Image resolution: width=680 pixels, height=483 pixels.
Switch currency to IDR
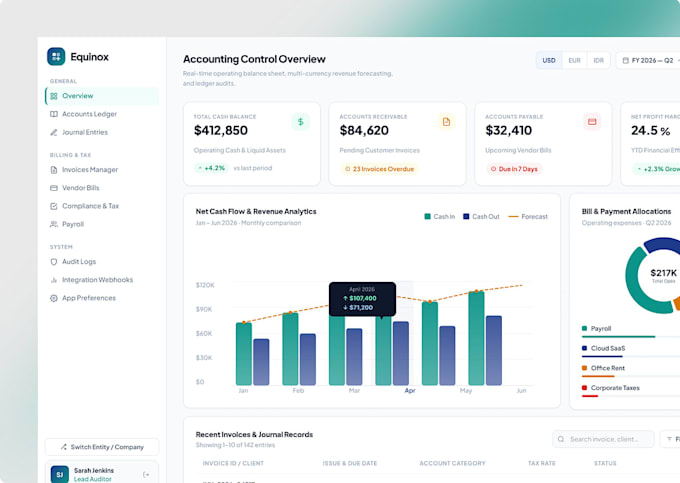(598, 60)
